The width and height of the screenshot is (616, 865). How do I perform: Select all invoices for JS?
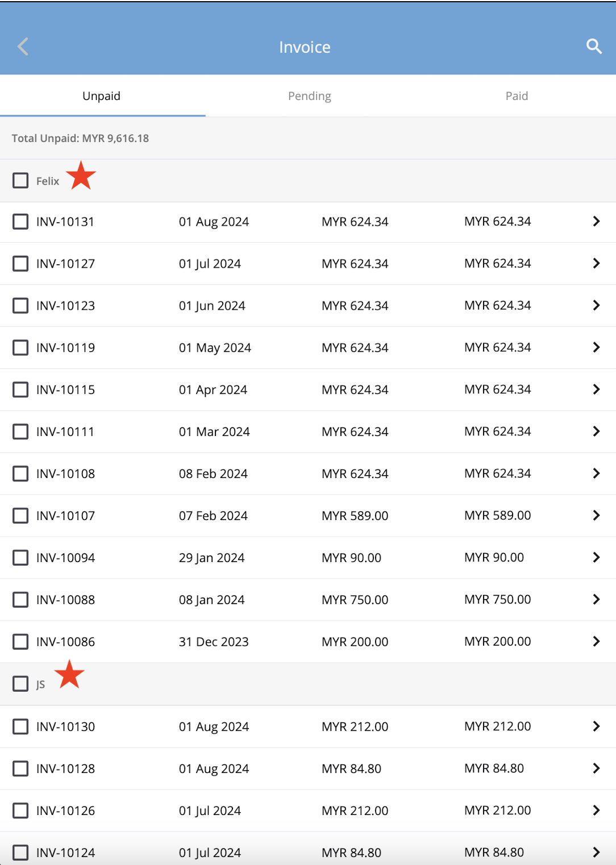(20, 684)
